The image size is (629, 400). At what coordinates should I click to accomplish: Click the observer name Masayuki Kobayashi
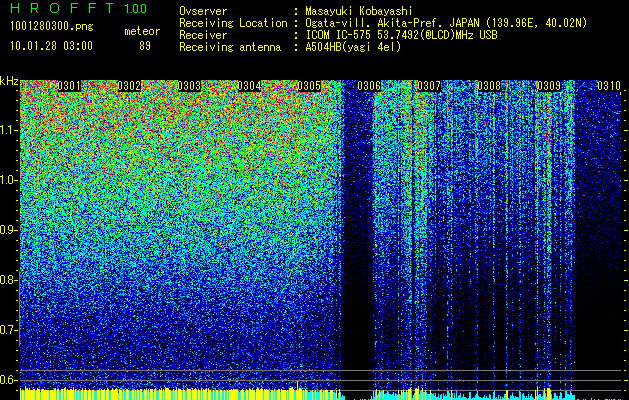click(359, 12)
